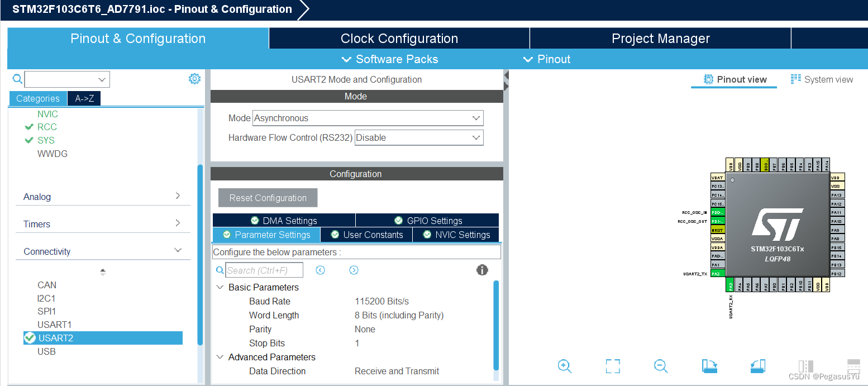
Task: Click the Reset Configuration button
Action: [268, 198]
